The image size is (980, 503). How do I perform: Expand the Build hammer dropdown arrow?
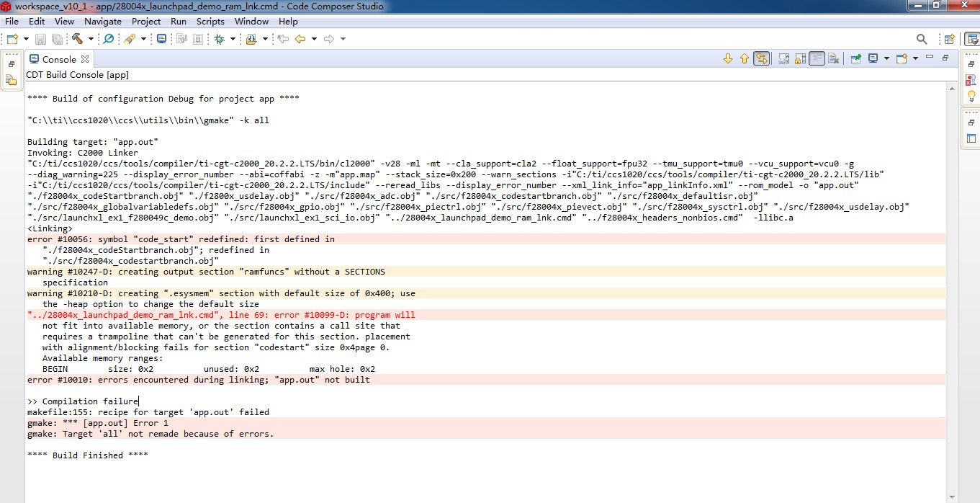[x=91, y=39]
